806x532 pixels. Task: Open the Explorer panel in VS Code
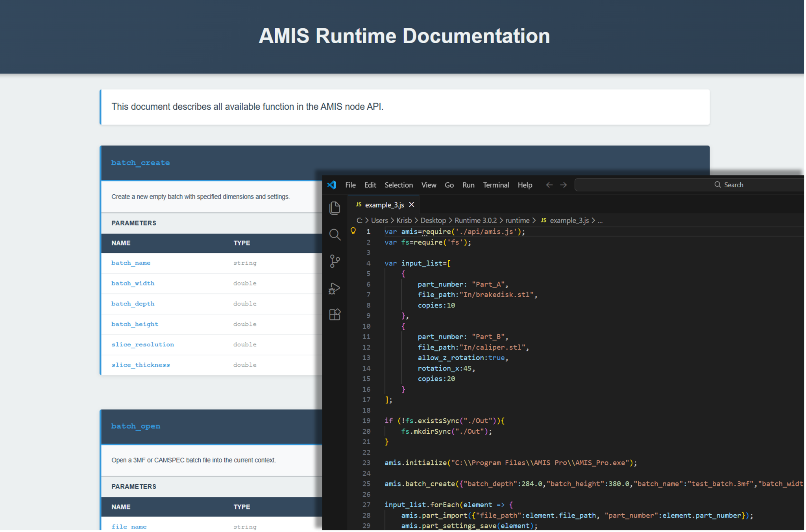click(335, 208)
